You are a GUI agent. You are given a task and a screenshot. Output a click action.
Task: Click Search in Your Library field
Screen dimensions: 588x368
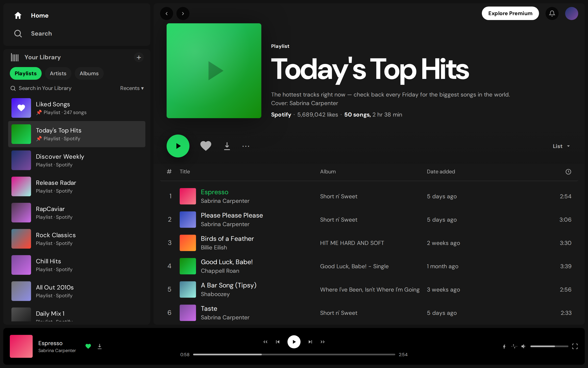[45, 88]
